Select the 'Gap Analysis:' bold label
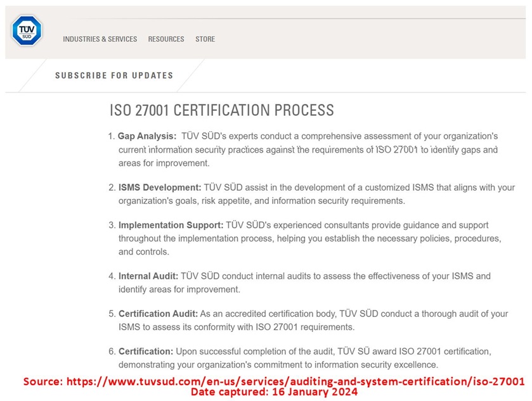 click(147, 136)
